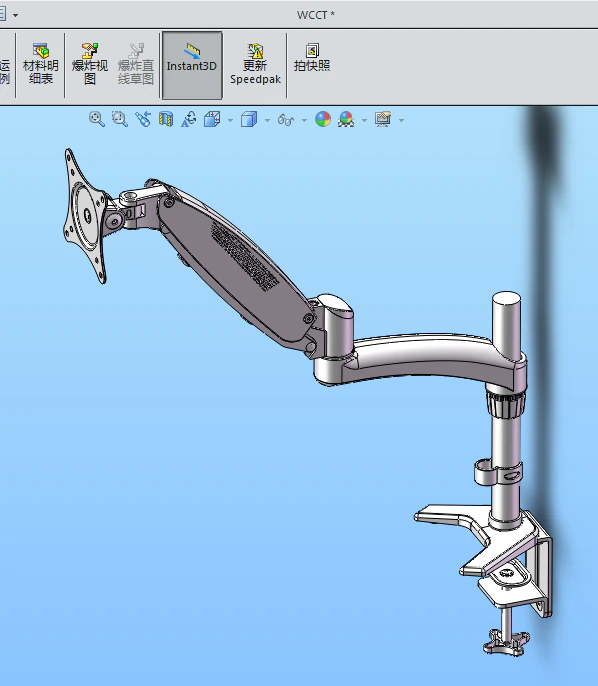Open the Apply Scene dropdown arrow
Screen dimensions: 598x686
[364, 120]
